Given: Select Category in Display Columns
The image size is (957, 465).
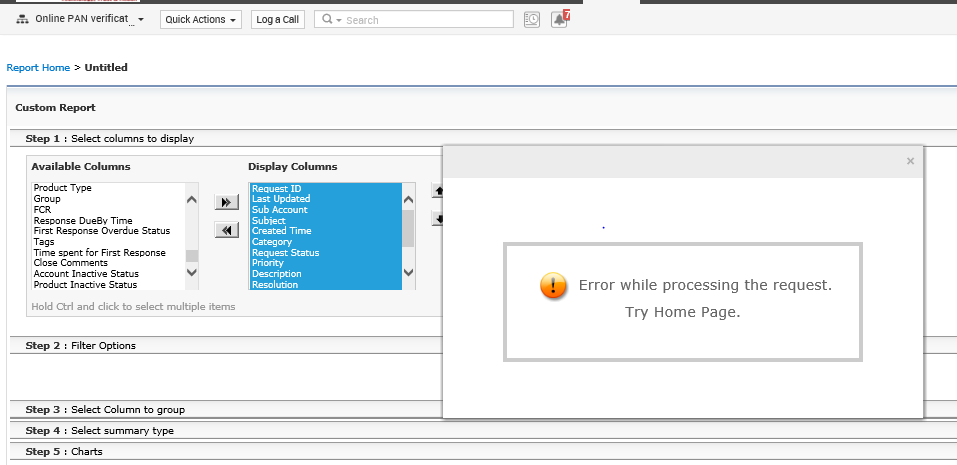Looking at the screenshot, I should tap(326, 242).
